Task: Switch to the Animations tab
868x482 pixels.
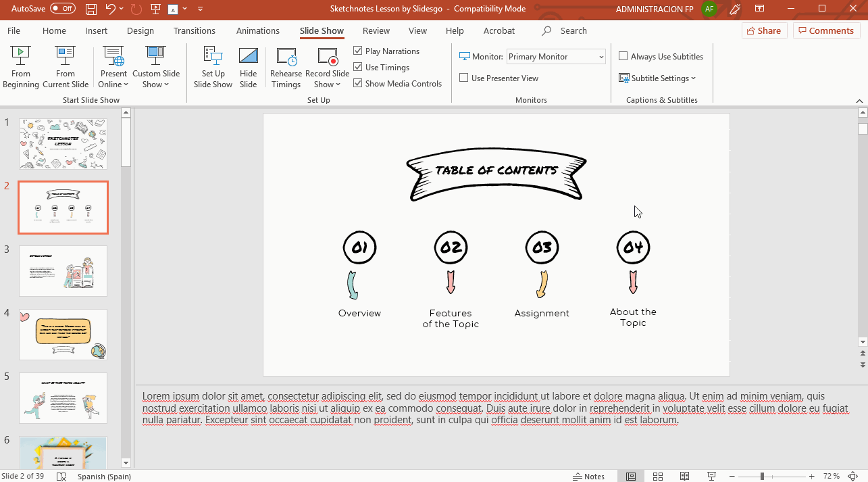Action: [257, 30]
